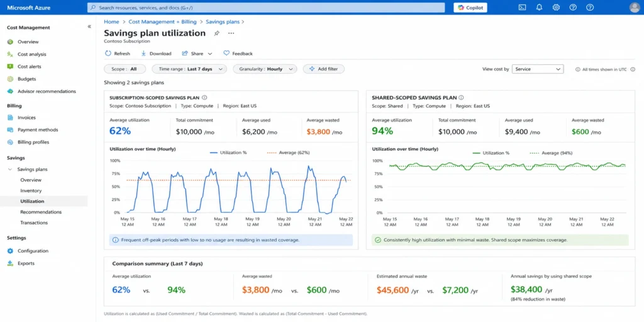
Task: Click the Budgets icon
Action: click(10, 79)
